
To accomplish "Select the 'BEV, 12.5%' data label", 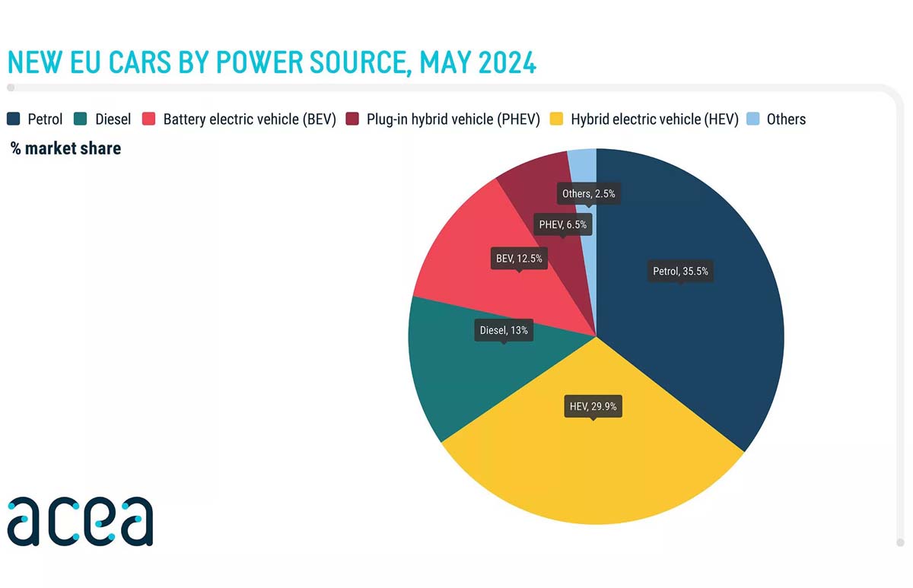I will 519,259.
